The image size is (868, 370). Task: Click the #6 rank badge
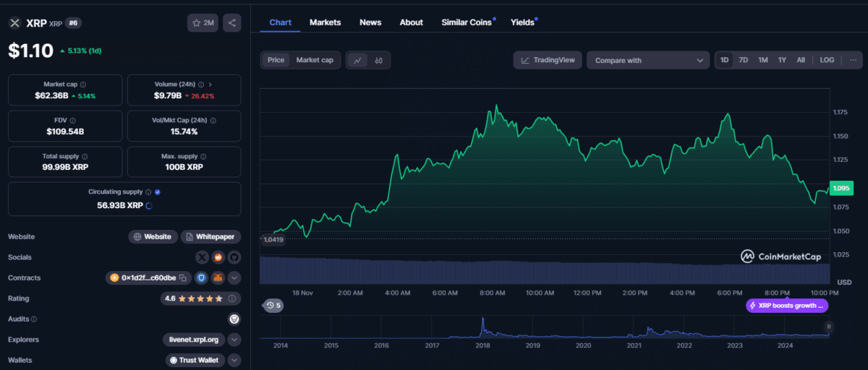72,23
